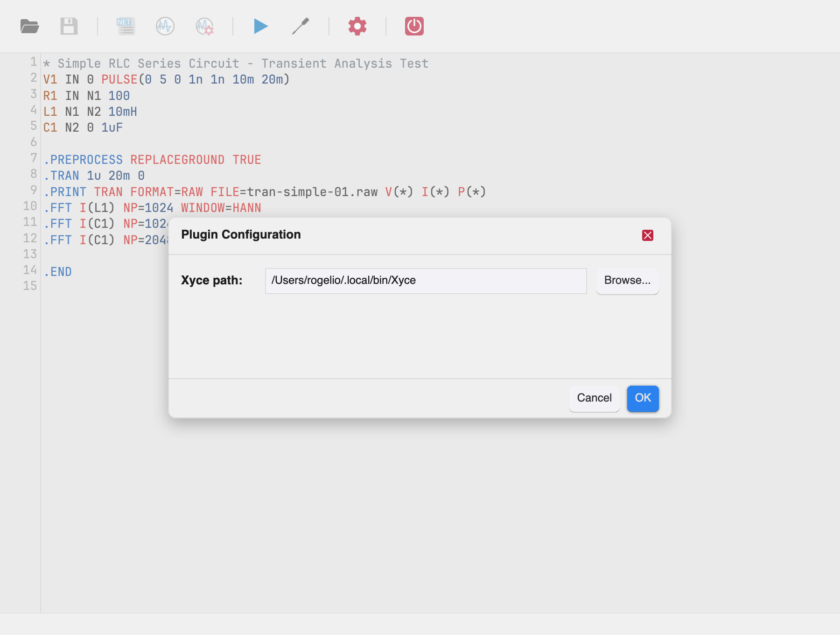Click the .FFT I(C1) line on row 11
840x635 pixels.
click(105, 224)
